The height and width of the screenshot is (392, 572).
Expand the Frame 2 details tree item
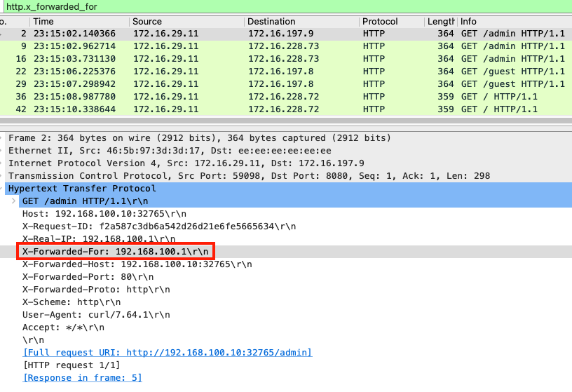click(x=1, y=138)
